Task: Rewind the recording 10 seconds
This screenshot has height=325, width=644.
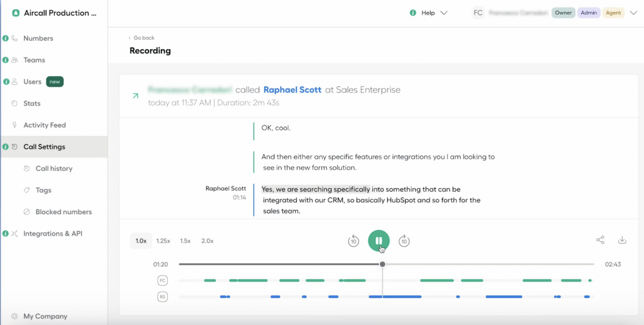Action: pos(353,241)
